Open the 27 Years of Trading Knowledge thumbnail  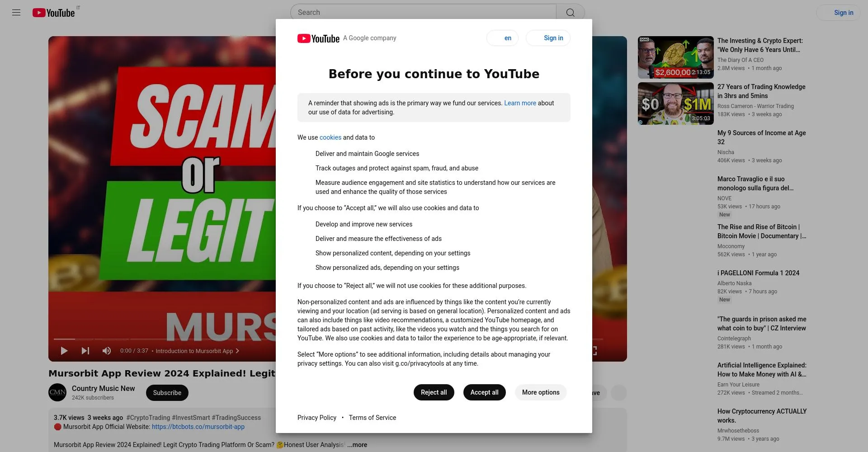coord(675,104)
